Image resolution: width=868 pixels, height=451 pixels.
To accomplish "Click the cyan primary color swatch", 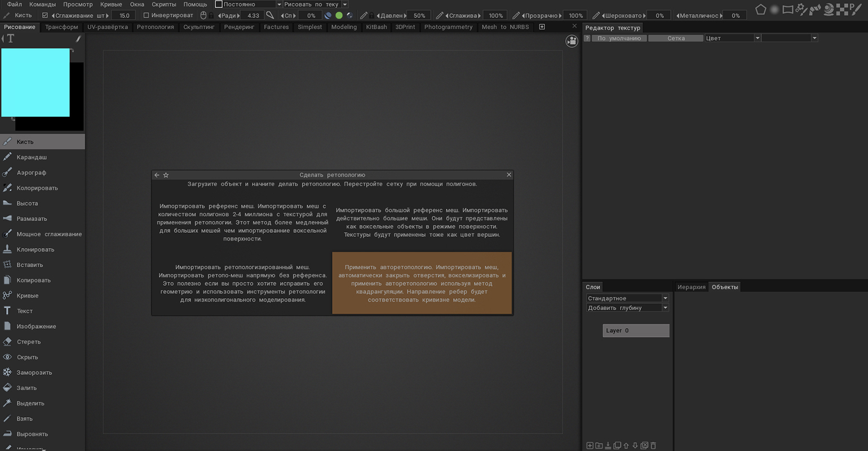I will tap(35, 82).
